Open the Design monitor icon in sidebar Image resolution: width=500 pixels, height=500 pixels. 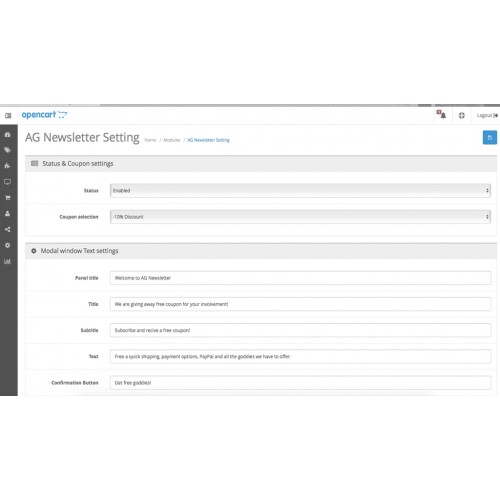coord(7,182)
